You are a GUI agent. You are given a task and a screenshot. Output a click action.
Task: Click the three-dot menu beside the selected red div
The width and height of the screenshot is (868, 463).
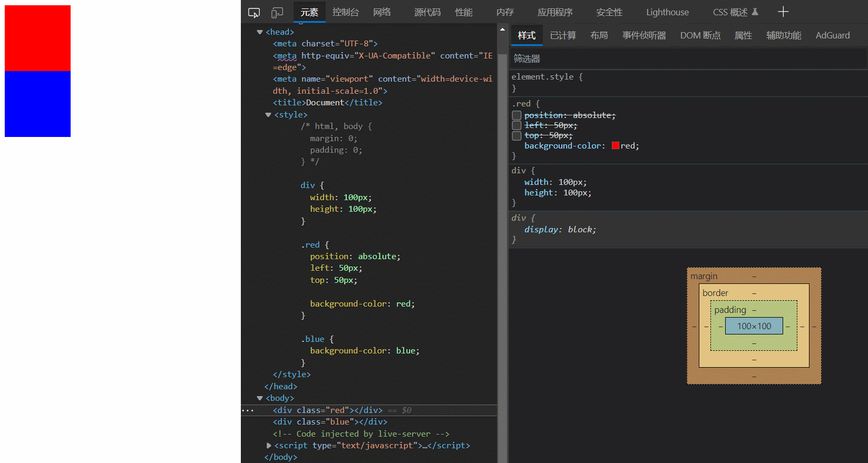247,410
